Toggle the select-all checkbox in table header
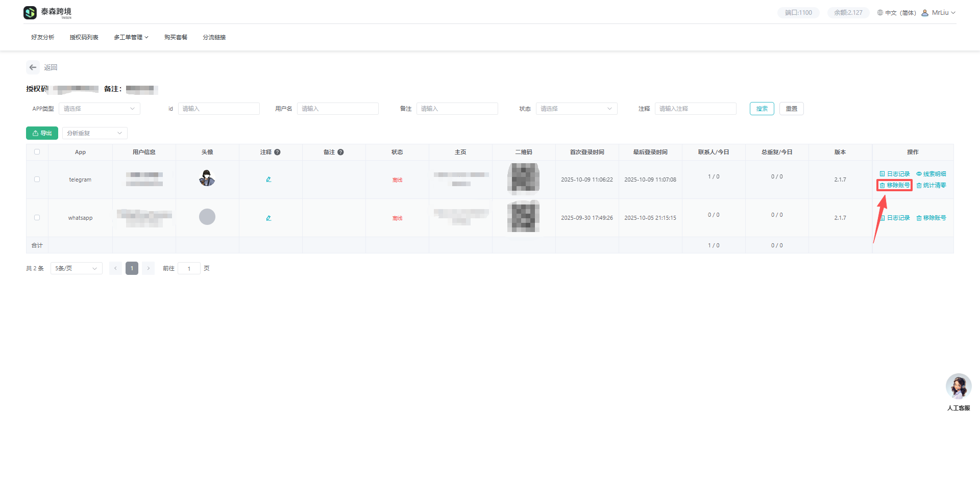980x486 pixels. pos(37,152)
